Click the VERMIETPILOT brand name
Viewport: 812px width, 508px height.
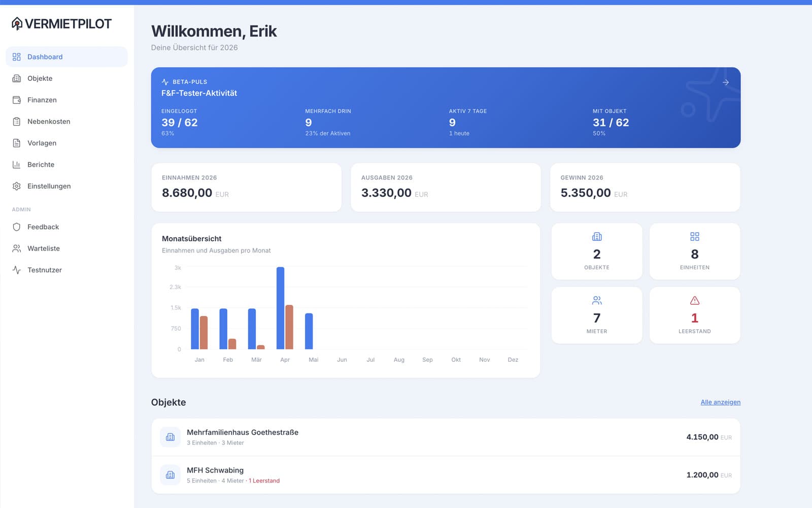(x=68, y=24)
